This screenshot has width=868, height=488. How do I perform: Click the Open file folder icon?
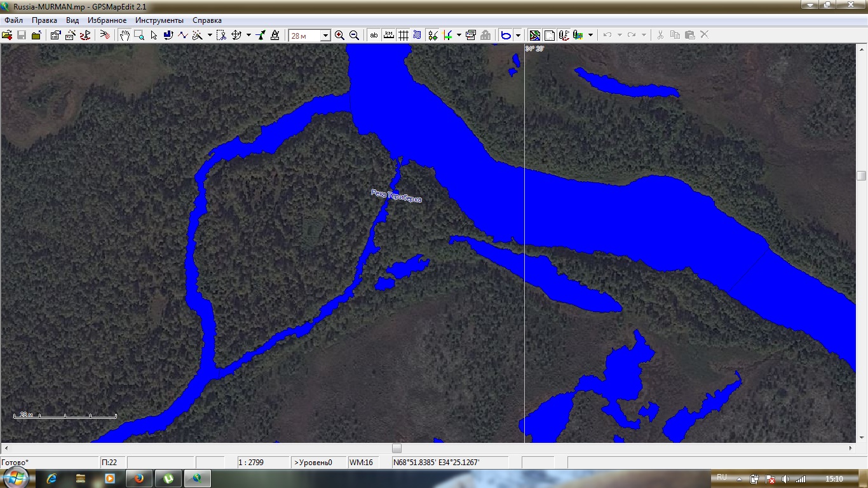[8, 36]
